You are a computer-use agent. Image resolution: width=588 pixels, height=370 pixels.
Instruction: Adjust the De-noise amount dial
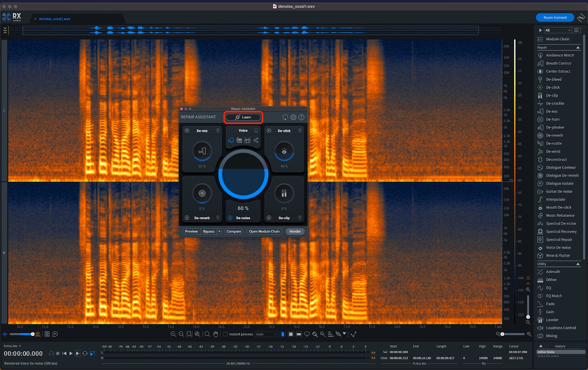(243, 175)
